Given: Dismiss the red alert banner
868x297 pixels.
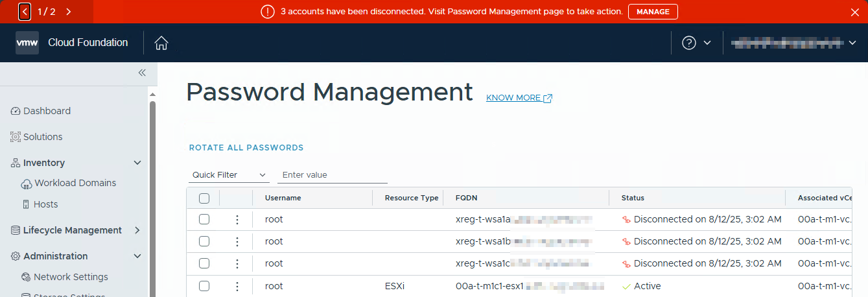Looking at the screenshot, I should [854, 12].
